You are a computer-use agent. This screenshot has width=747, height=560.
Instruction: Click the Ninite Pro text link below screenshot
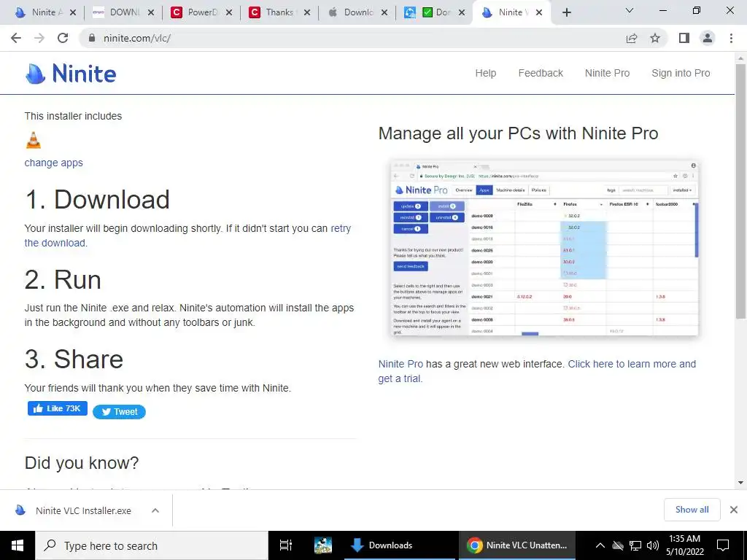pyautogui.click(x=400, y=364)
